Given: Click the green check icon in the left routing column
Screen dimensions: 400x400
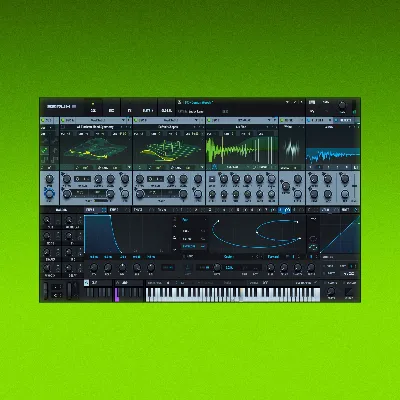Looking at the screenshot, I should 44,151.
